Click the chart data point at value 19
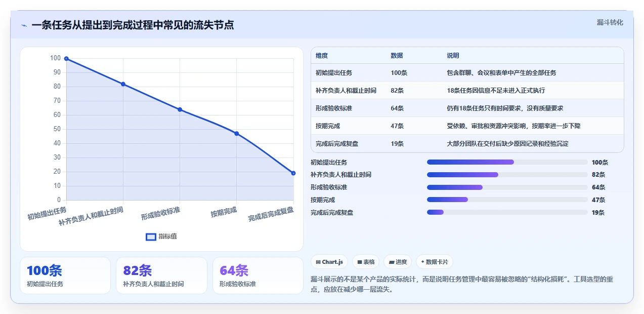The image size is (644, 314). (293, 173)
